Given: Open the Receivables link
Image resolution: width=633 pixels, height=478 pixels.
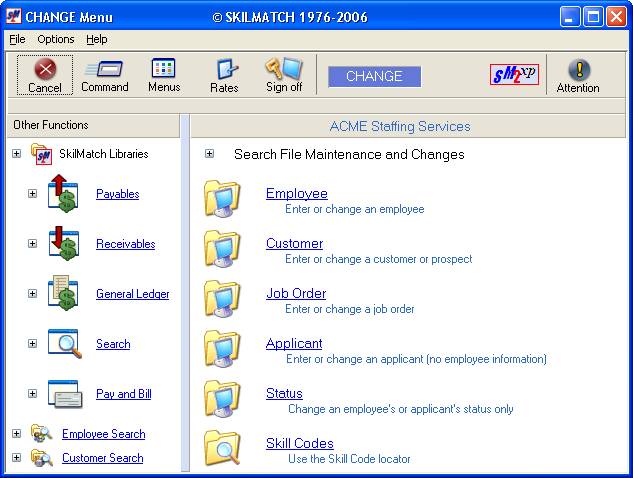Looking at the screenshot, I should [126, 244].
